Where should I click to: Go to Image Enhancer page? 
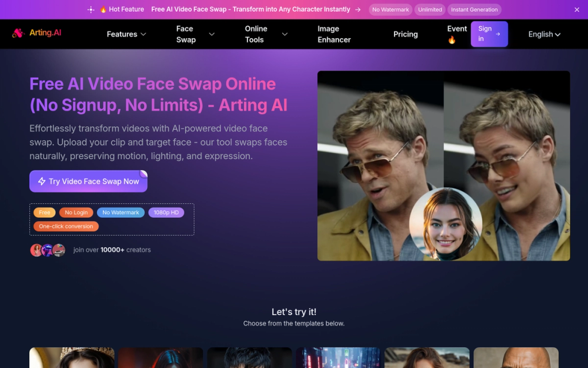(x=334, y=34)
